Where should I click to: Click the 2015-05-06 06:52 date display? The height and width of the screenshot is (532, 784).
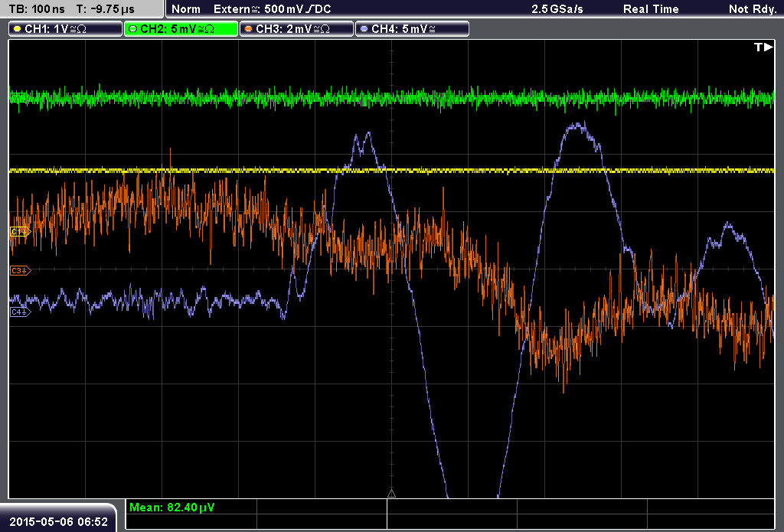click(x=58, y=521)
